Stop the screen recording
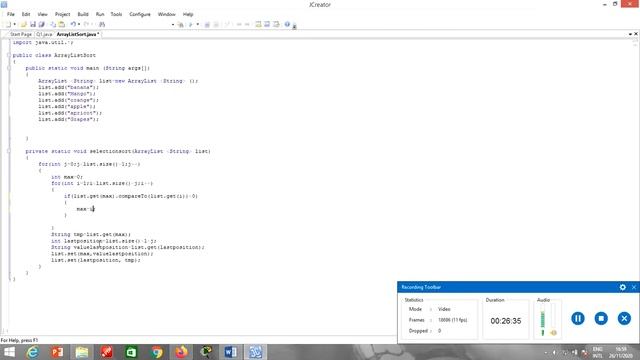This screenshot has height=360, width=640. click(x=601, y=318)
